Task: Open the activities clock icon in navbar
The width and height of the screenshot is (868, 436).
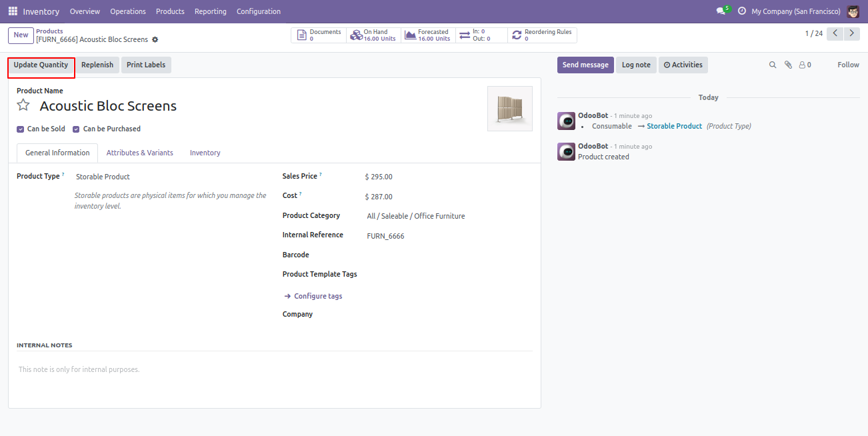Action: (742, 11)
